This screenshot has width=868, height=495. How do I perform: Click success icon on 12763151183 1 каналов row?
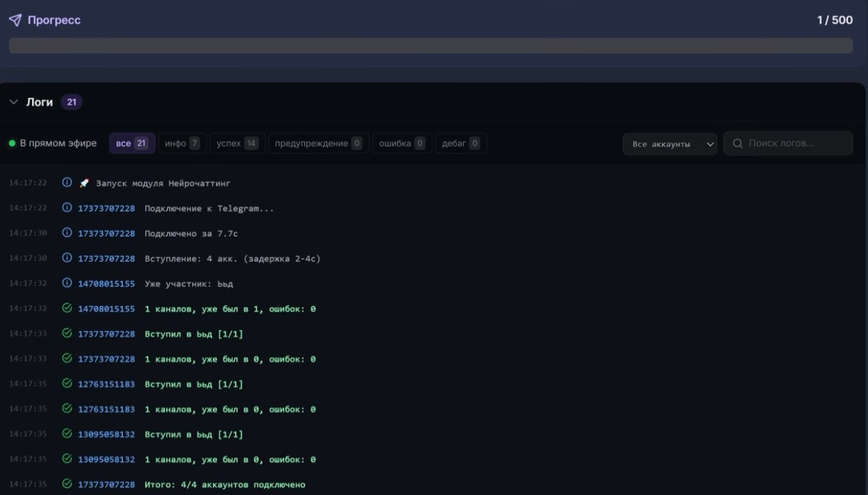click(x=67, y=408)
